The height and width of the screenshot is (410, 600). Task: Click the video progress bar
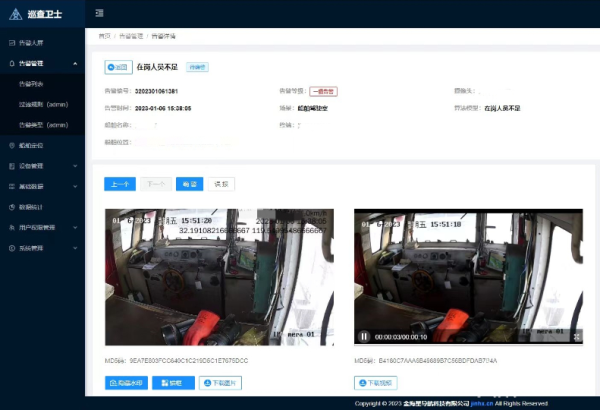pyautogui.click(x=468, y=330)
